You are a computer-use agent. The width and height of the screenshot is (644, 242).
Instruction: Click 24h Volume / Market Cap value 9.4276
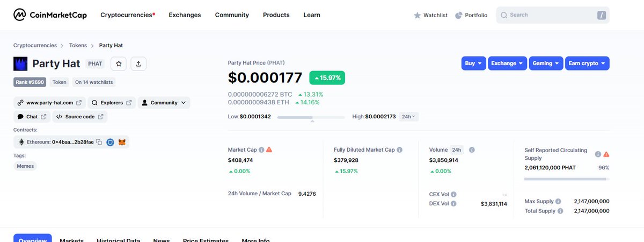[x=307, y=193]
